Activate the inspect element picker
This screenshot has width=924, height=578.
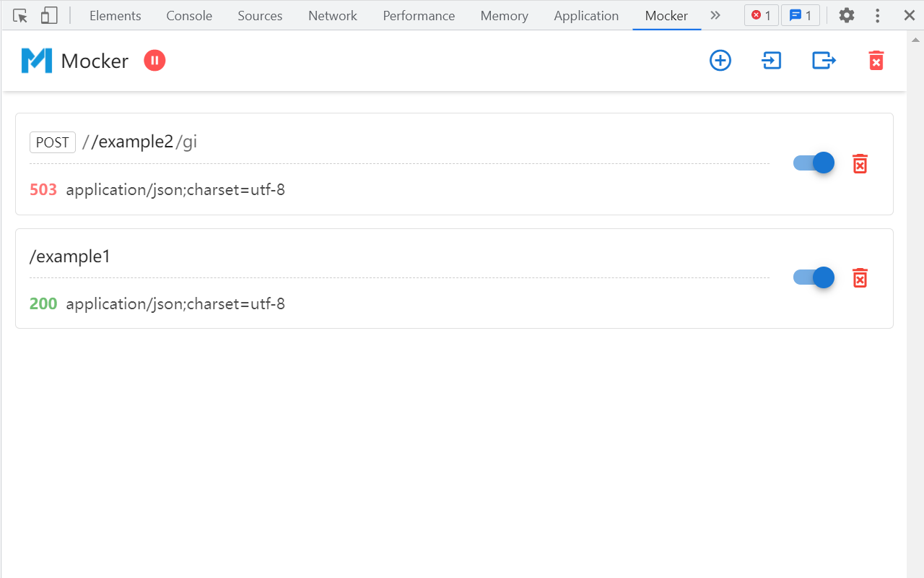pyautogui.click(x=20, y=15)
